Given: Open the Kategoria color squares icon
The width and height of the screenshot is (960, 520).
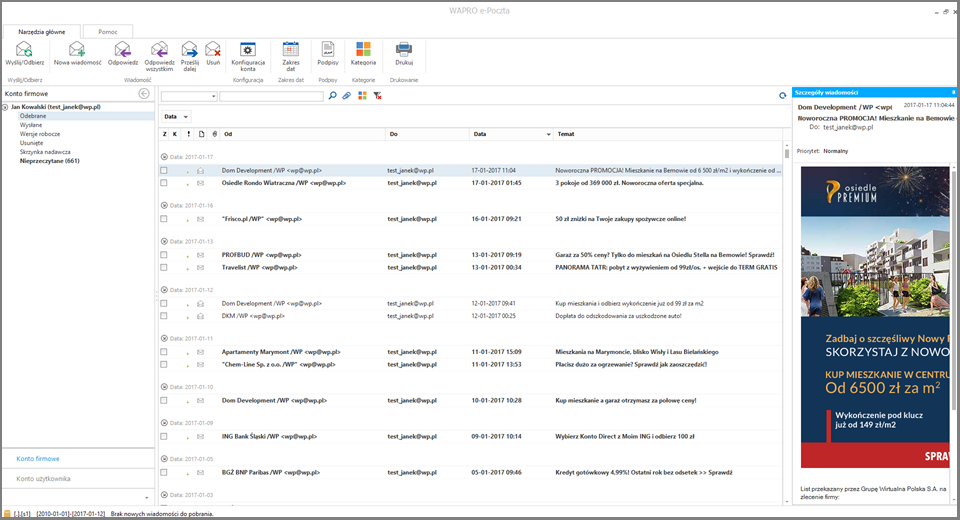Looking at the screenshot, I should [x=363, y=50].
